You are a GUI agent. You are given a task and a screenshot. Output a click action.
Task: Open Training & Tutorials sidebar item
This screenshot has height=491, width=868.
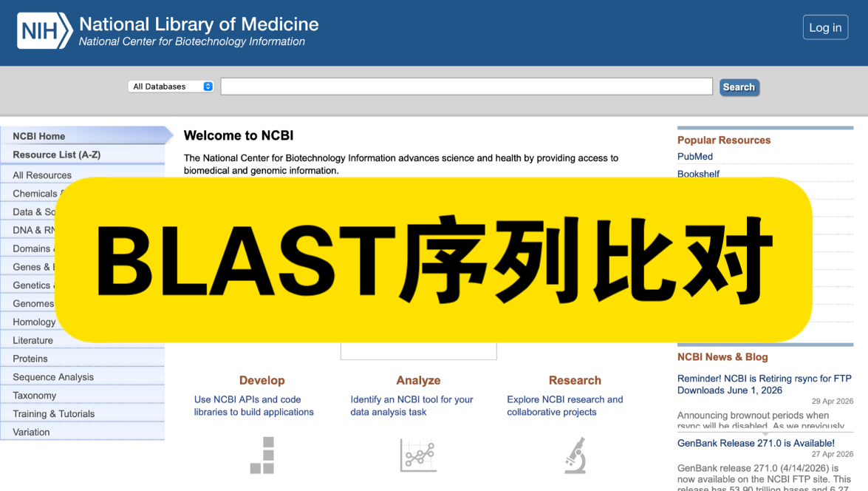(x=83, y=413)
